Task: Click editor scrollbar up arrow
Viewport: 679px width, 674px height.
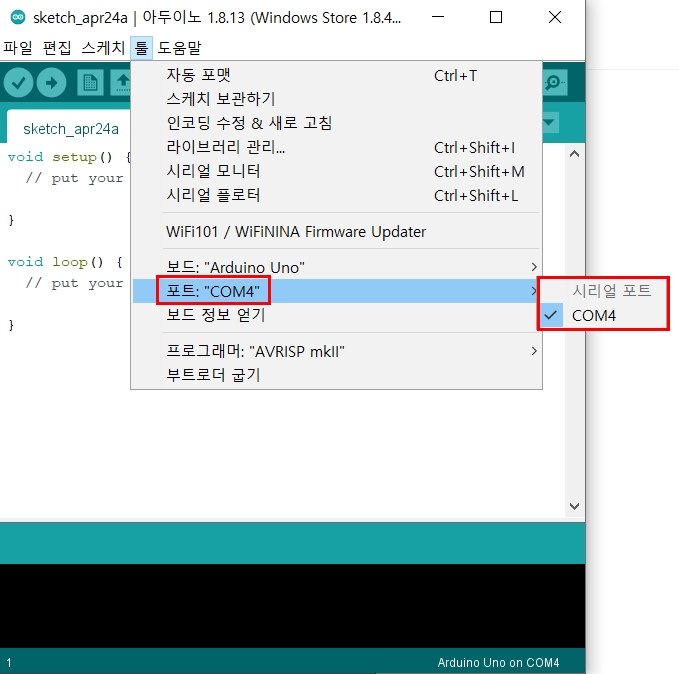Action: pos(575,154)
